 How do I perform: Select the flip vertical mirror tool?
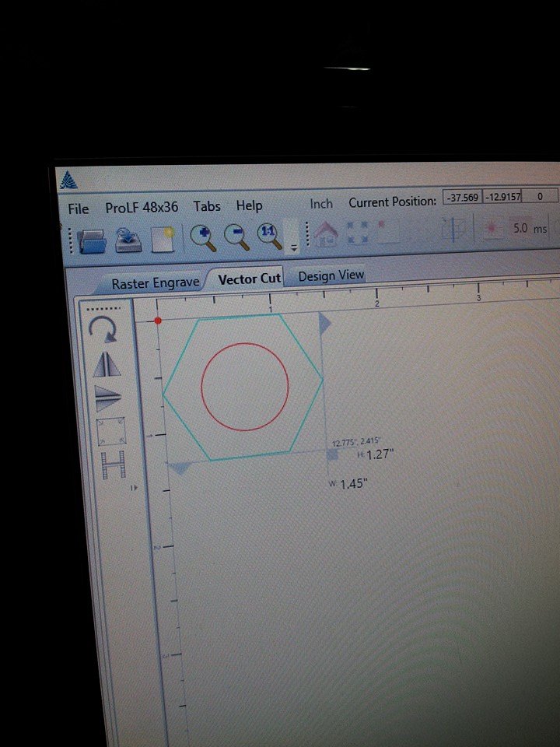point(108,398)
